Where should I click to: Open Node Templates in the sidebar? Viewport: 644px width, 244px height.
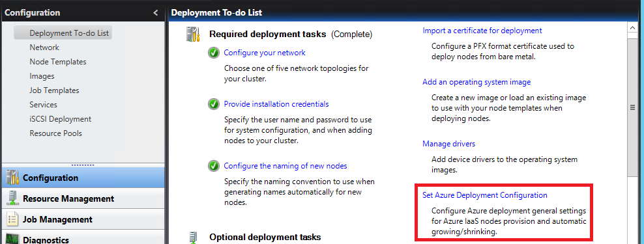coord(58,62)
